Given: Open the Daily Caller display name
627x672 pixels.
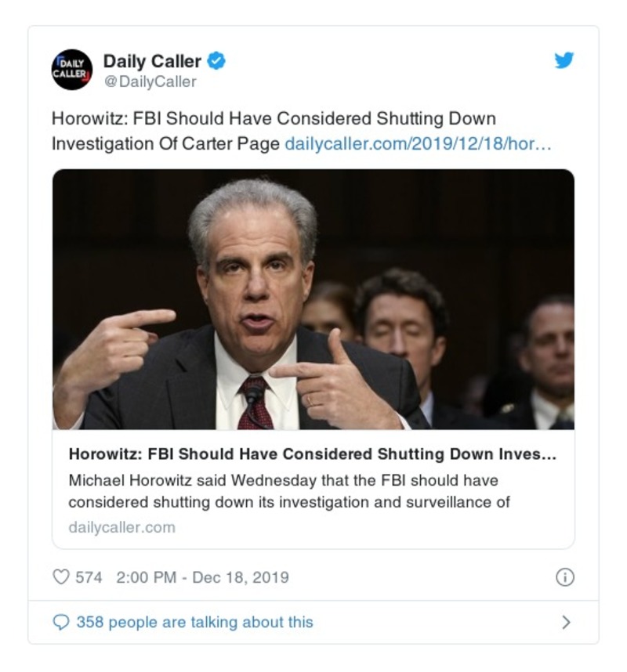Looking at the screenshot, I should point(152,60).
